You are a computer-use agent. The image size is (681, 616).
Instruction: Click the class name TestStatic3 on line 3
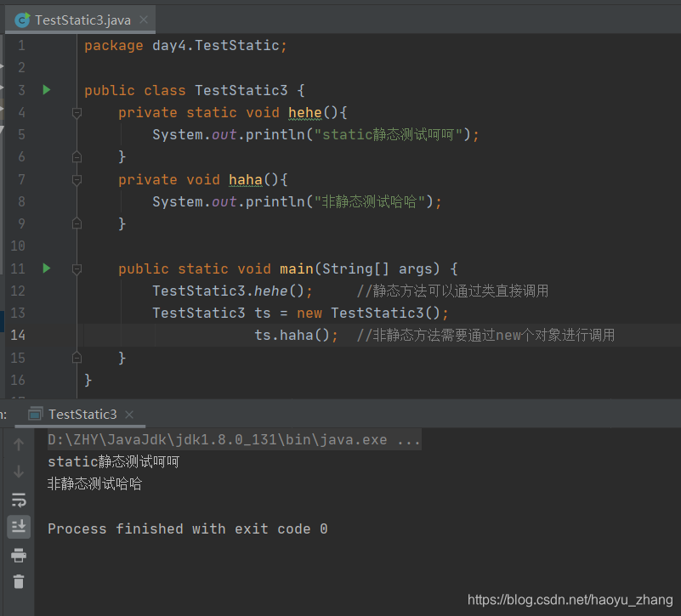(241, 90)
